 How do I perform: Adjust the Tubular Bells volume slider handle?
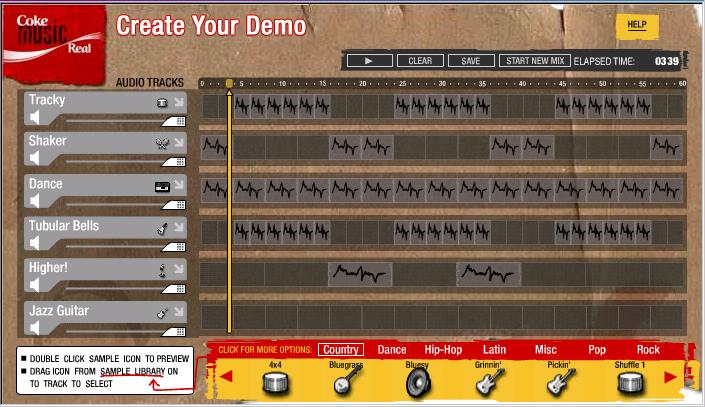(x=174, y=246)
